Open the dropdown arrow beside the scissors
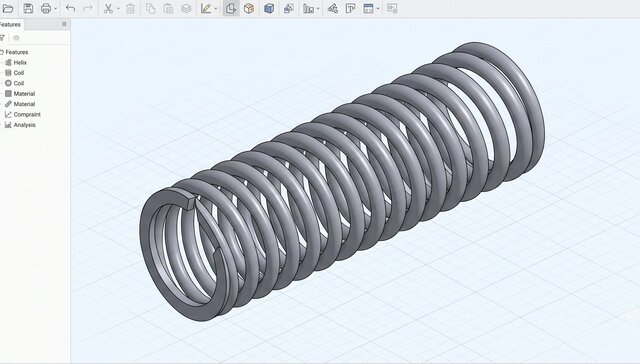This screenshot has width=640, height=364. click(118, 9)
